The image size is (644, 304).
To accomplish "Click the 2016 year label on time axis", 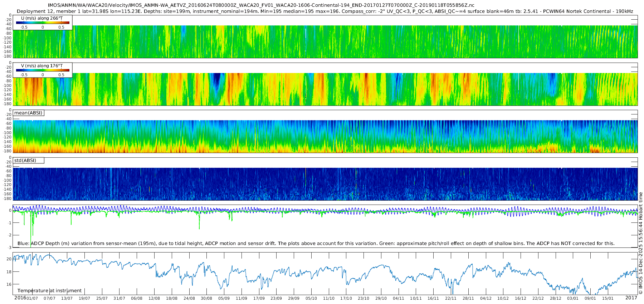I will tap(20, 298).
